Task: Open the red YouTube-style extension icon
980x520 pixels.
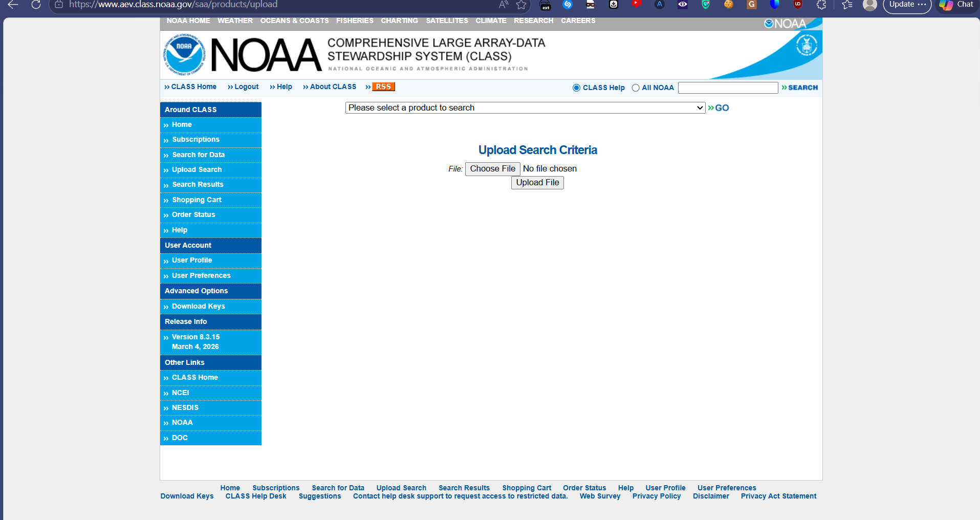Action: coord(637,5)
